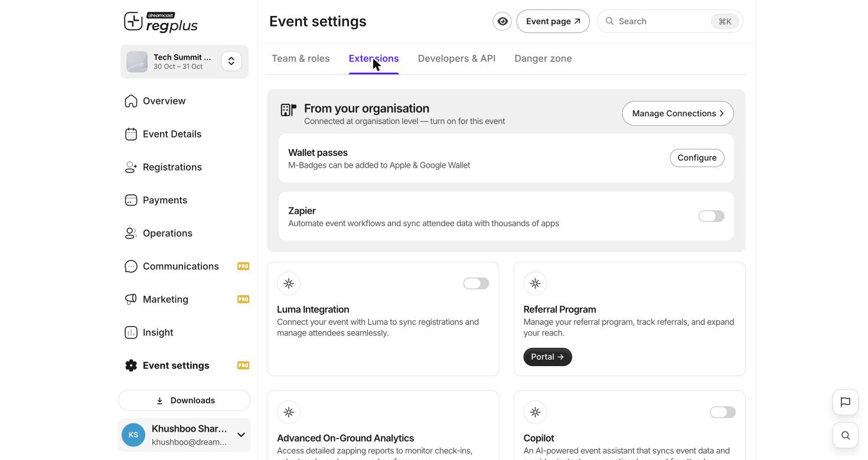The width and height of the screenshot is (868, 460).
Task: Click the KS user avatar
Action: tap(133, 435)
